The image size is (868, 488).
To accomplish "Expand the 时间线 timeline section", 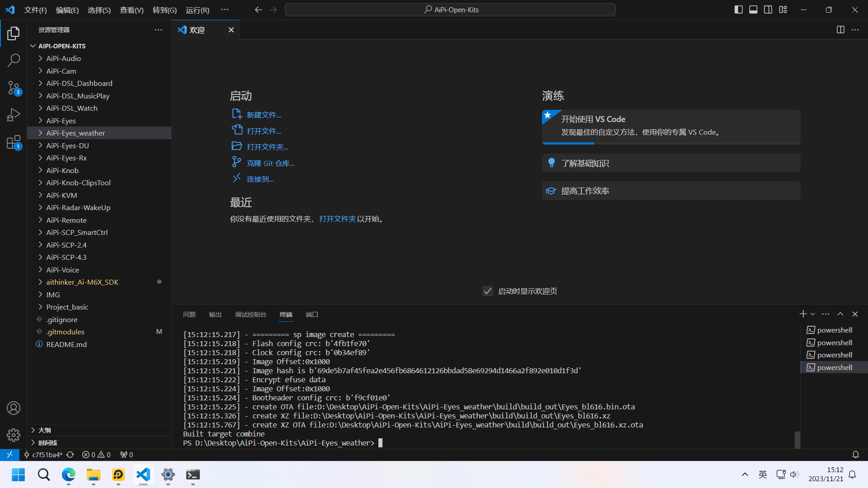I will pyautogui.click(x=99, y=443).
